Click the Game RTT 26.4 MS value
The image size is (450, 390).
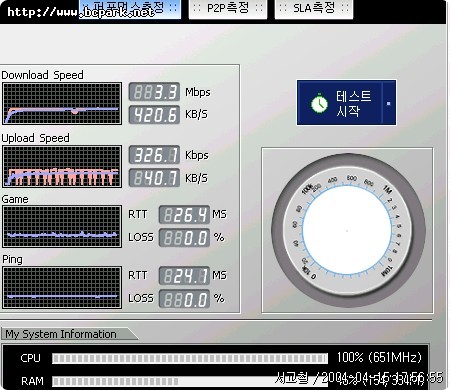184,214
